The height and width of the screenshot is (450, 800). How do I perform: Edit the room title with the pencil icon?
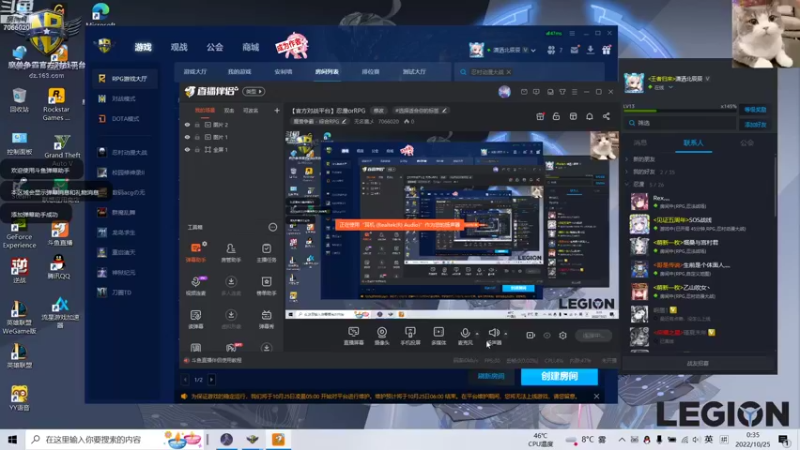pyautogui.click(x=444, y=110)
